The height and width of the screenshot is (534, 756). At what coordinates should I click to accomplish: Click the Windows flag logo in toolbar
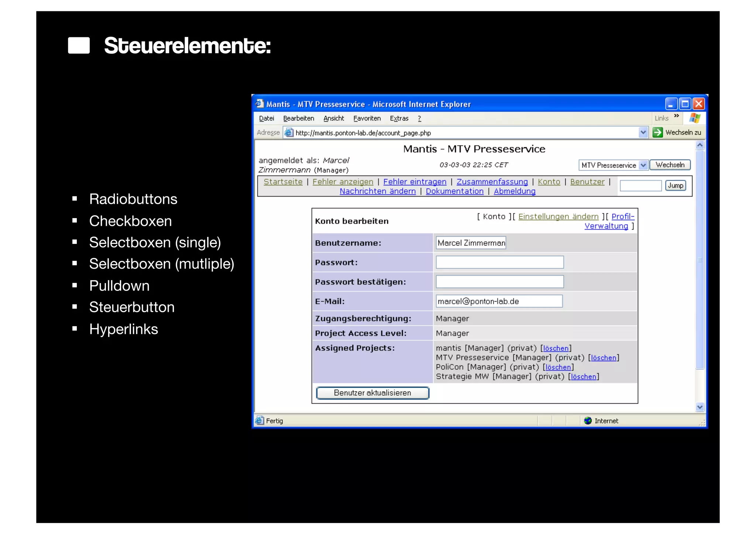pyautogui.click(x=695, y=118)
